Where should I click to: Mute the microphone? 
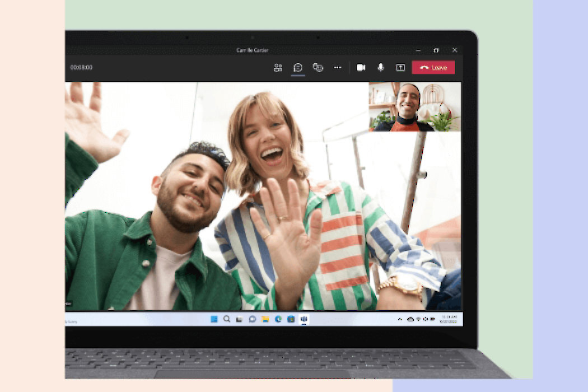pos(381,68)
